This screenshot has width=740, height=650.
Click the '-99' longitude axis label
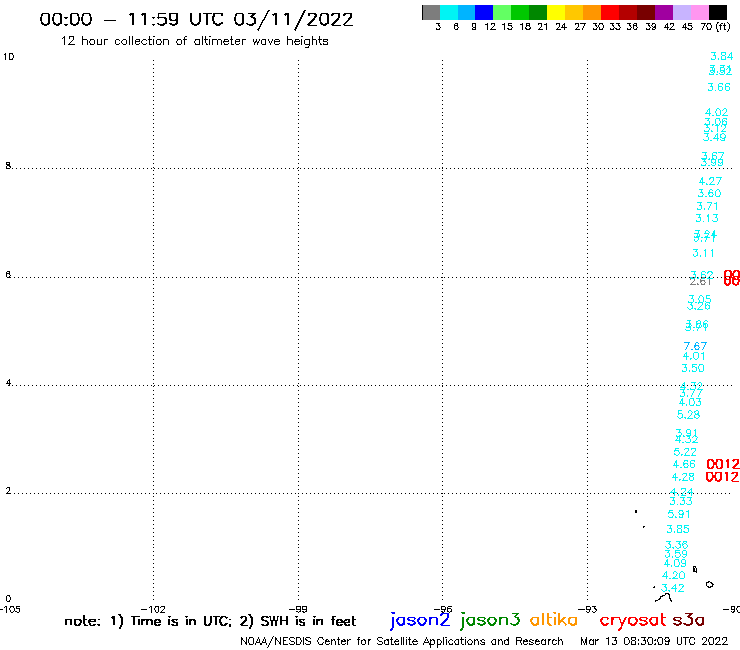tap(298, 609)
